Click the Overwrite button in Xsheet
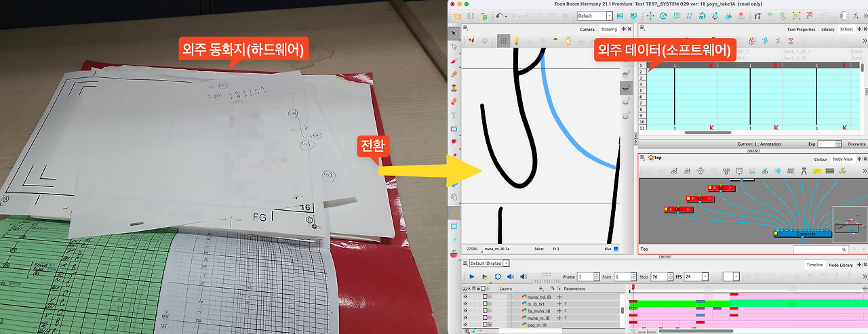Image resolution: width=868 pixels, height=334 pixels. tap(856, 144)
